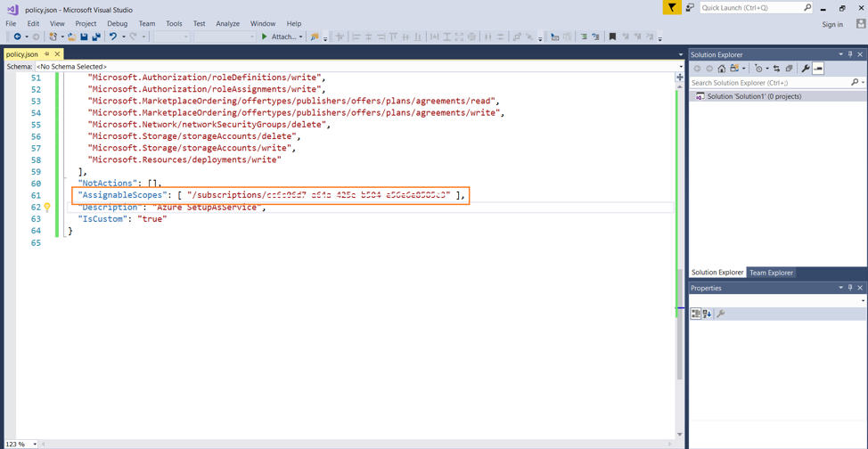Click the notifications flag icon
This screenshot has width=868, height=449.
coord(672,8)
